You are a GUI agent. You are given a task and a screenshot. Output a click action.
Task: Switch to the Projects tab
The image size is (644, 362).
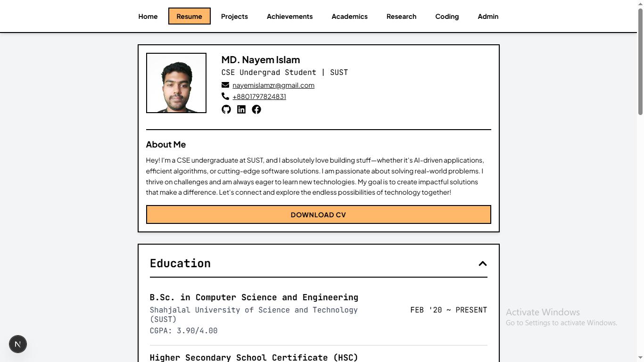(234, 16)
